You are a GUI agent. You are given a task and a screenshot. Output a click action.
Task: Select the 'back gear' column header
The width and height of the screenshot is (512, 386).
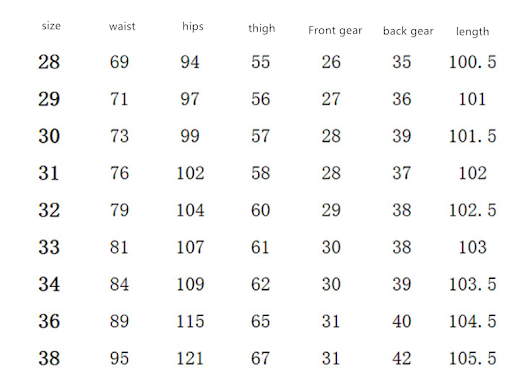click(x=408, y=31)
